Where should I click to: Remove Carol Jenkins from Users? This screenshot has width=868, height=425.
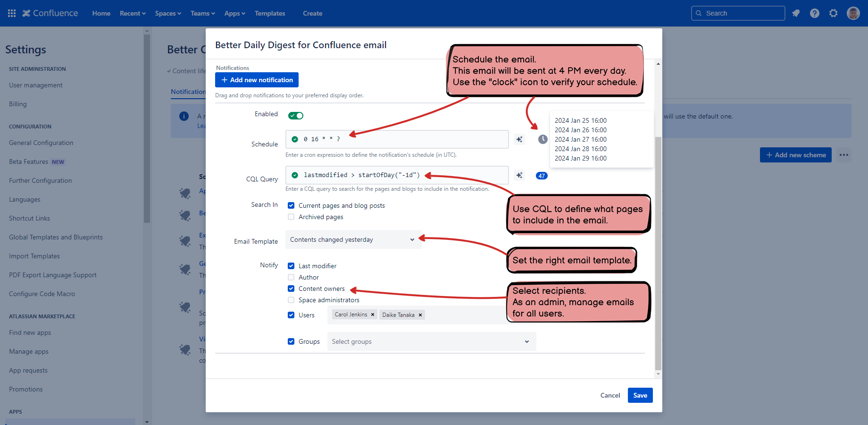(x=373, y=314)
